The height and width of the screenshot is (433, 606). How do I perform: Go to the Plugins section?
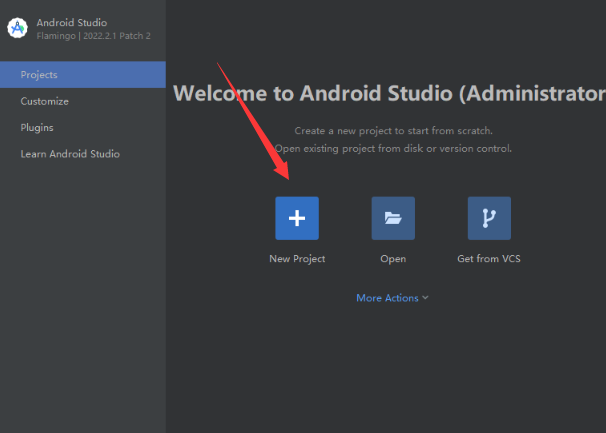click(x=83, y=128)
